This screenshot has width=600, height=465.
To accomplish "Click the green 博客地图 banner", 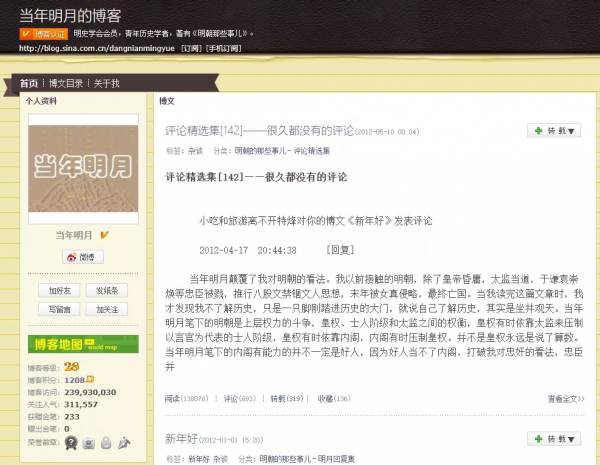I will coord(83,344).
